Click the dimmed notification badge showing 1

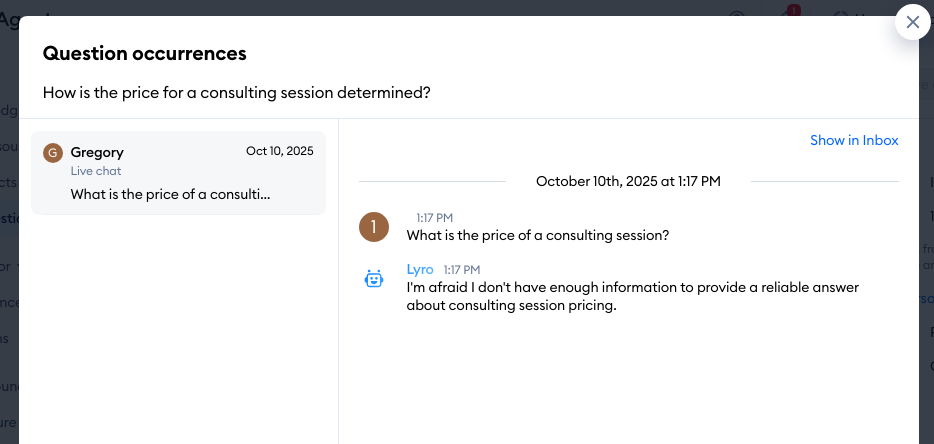click(x=794, y=11)
